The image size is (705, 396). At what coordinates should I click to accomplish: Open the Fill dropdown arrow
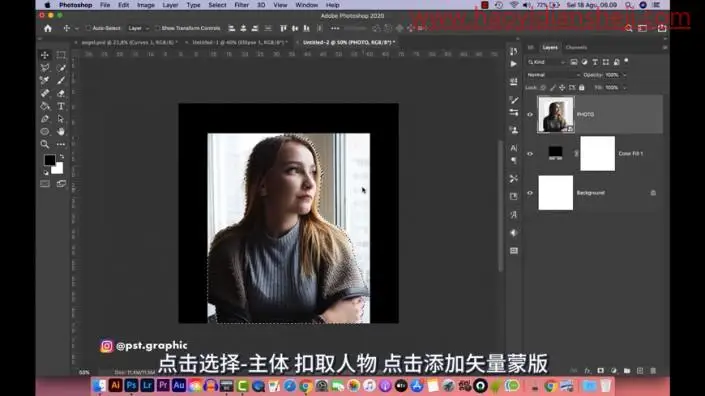625,88
